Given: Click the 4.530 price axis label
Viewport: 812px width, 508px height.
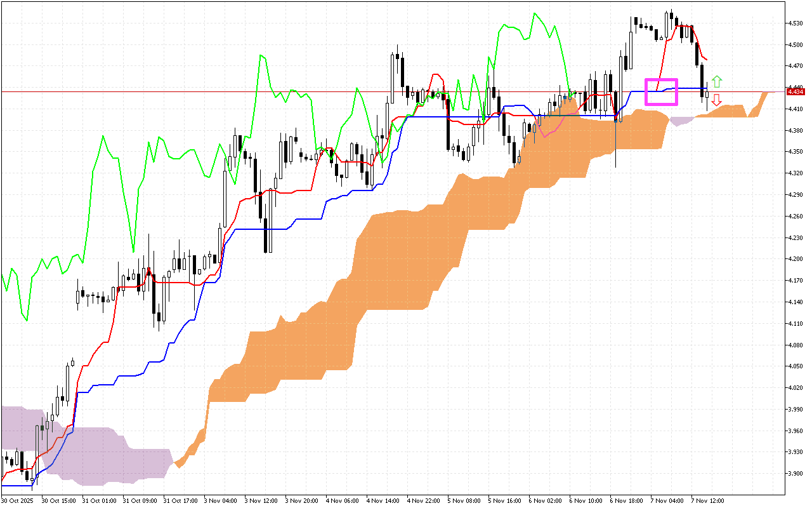Looking at the screenshot, I should click(x=795, y=23).
